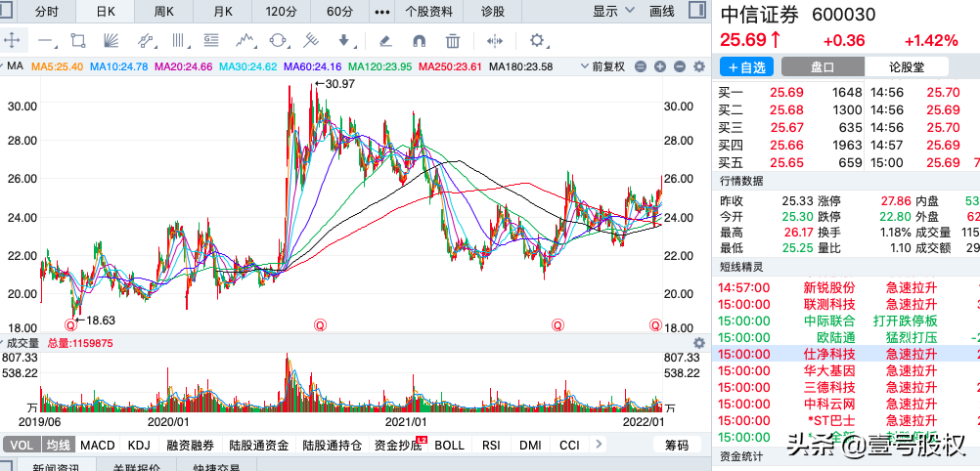Toggle the VOL indicator

pos(22,445)
